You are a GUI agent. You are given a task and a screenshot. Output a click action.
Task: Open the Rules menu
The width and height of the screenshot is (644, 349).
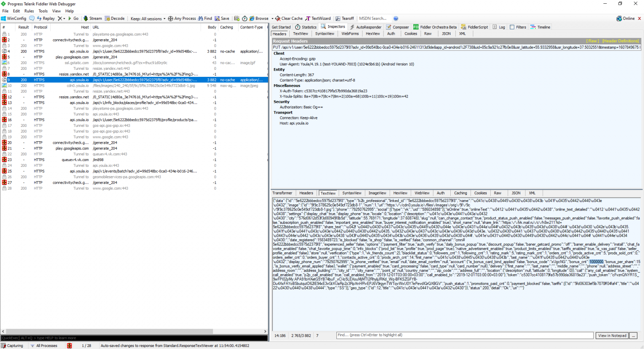(x=29, y=11)
